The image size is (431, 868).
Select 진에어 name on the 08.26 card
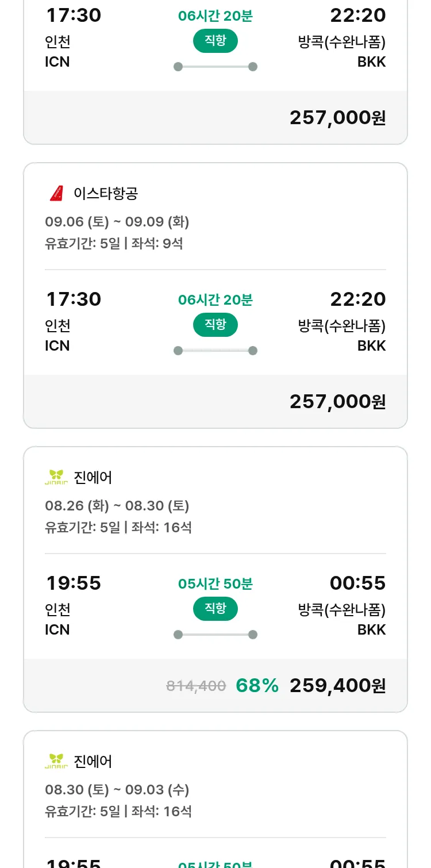(x=93, y=478)
